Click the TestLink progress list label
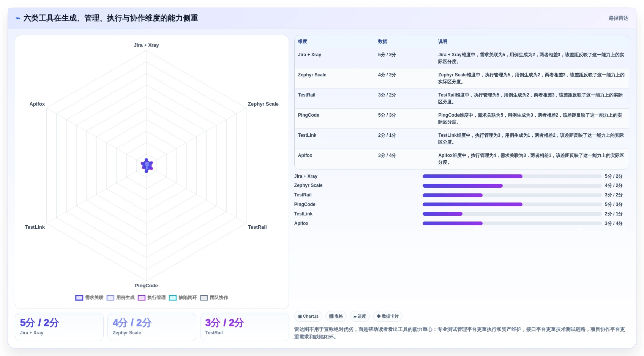The height and width of the screenshot is (356, 644). pyautogui.click(x=303, y=214)
